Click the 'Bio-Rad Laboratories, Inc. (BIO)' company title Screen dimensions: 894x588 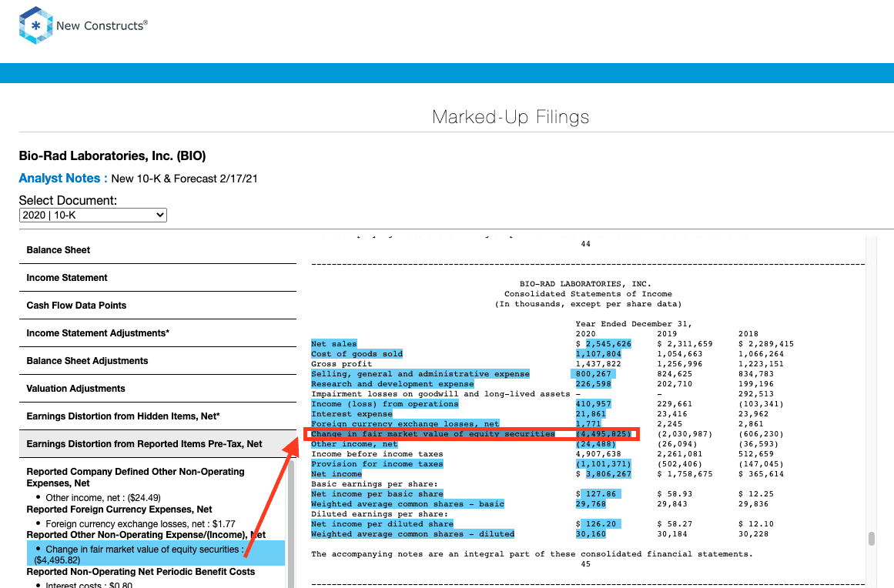(x=112, y=156)
